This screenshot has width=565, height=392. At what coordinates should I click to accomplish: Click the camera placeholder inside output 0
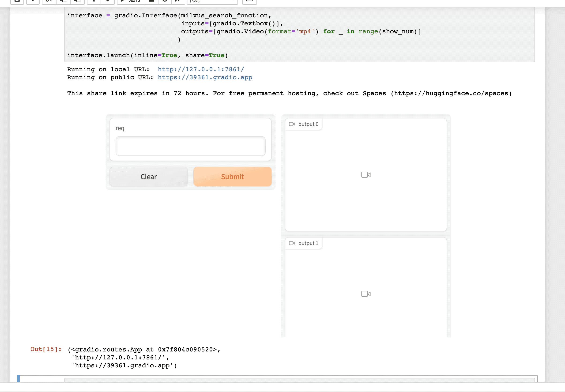click(x=366, y=175)
